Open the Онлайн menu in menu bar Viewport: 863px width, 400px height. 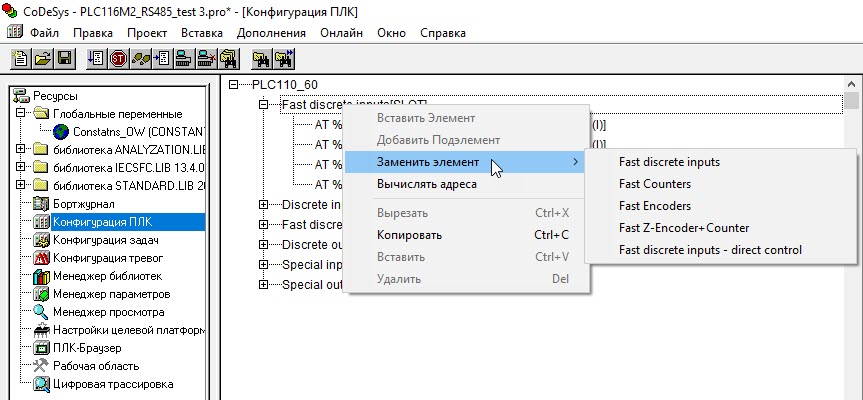tap(341, 33)
